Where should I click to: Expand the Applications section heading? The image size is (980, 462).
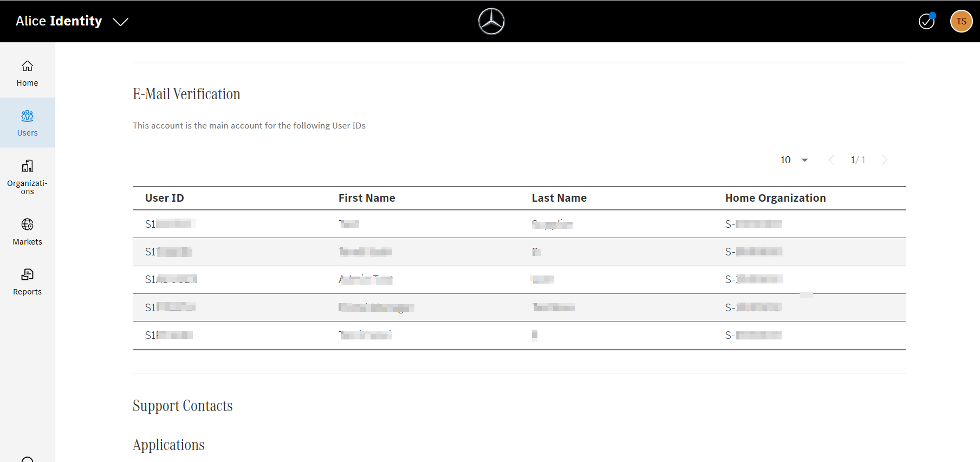click(168, 445)
